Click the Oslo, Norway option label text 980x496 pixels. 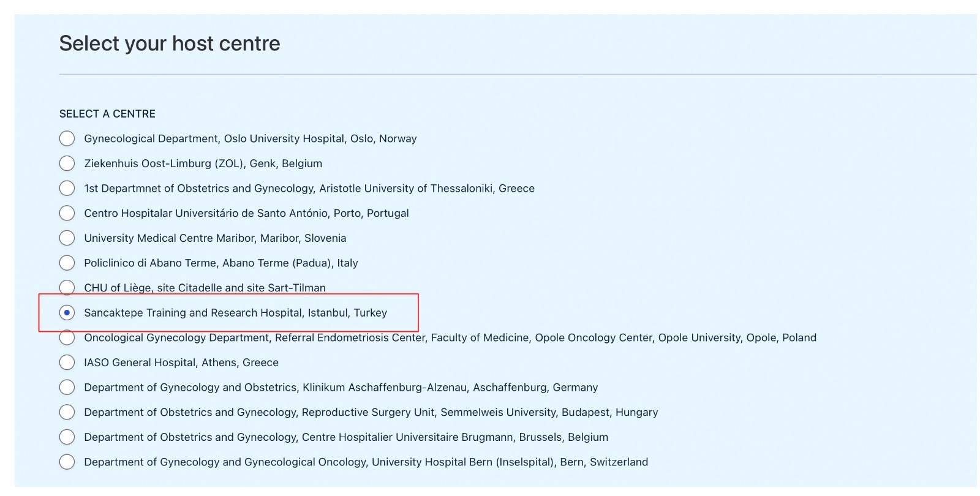pos(250,139)
